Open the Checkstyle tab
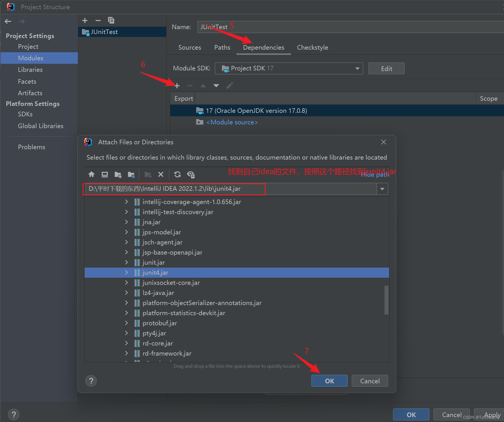This screenshot has height=422, width=504. tap(313, 47)
